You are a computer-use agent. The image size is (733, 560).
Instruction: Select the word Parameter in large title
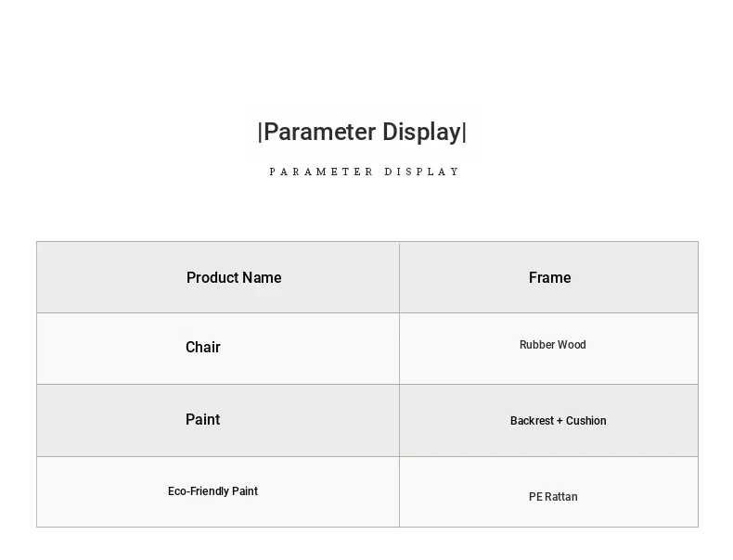click(320, 133)
